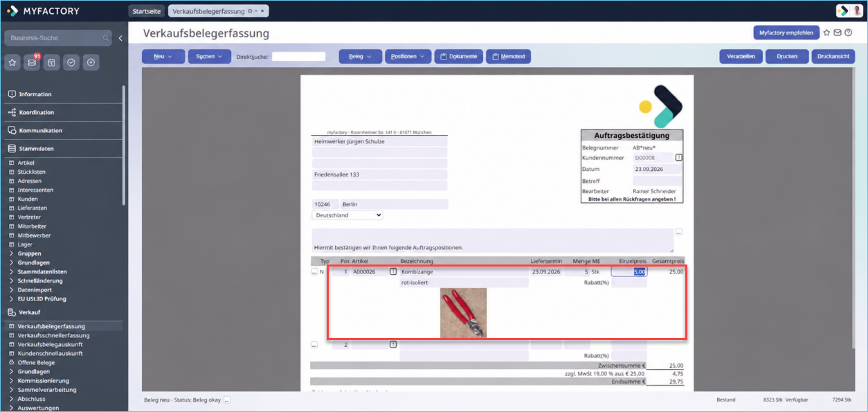Focus the Direktsuche input field

[x=298, y=57]
